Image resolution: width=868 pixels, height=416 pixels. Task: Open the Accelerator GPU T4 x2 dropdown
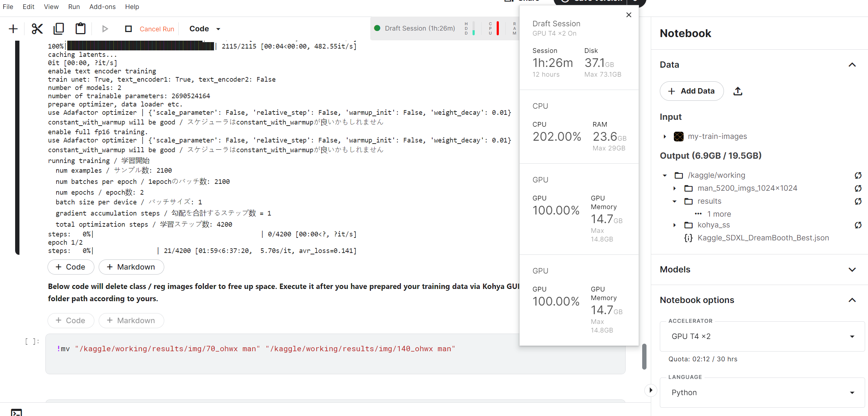click(x=762, y=336)
